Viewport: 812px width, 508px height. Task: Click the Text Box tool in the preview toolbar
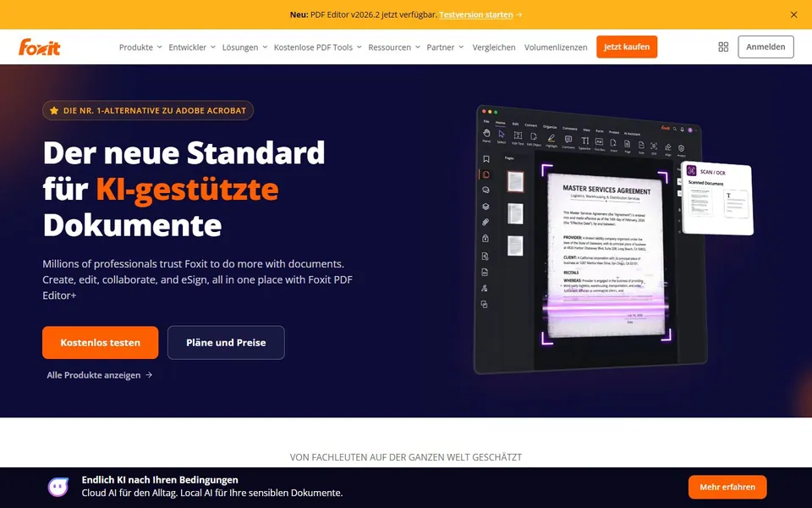click(599, 145)
